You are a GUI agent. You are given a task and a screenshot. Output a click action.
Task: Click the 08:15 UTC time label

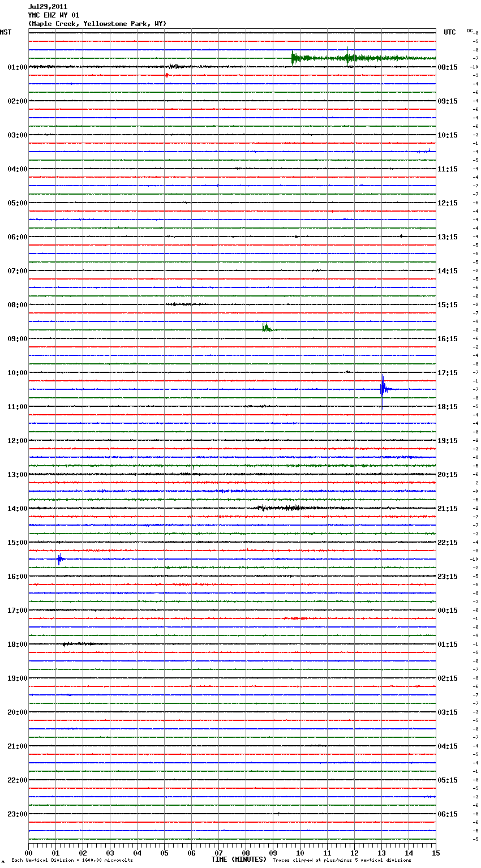point(448,67)
